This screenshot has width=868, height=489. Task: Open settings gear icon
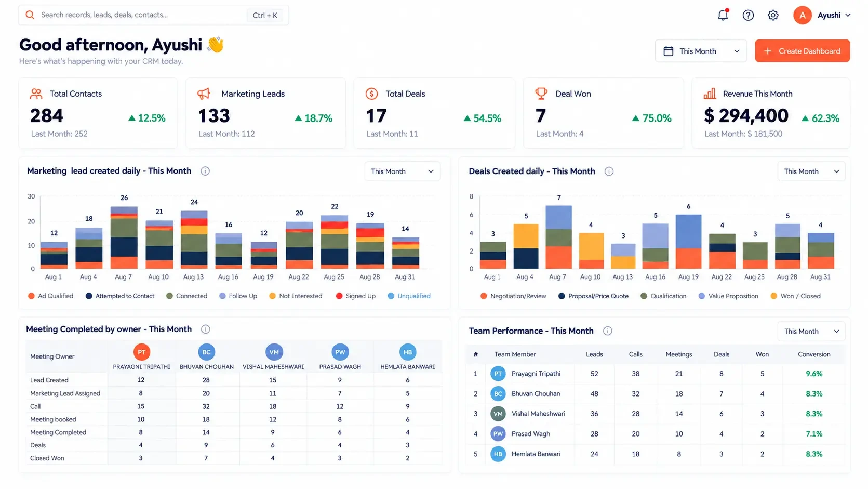pyautogui.click(x=773, y=15)
